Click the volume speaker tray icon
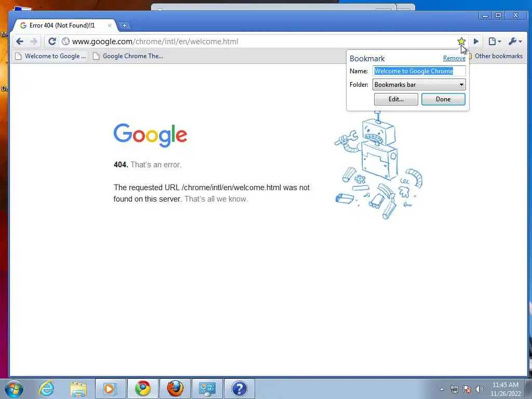The width and height of the screenshot is (532, 399). (479, 389)
